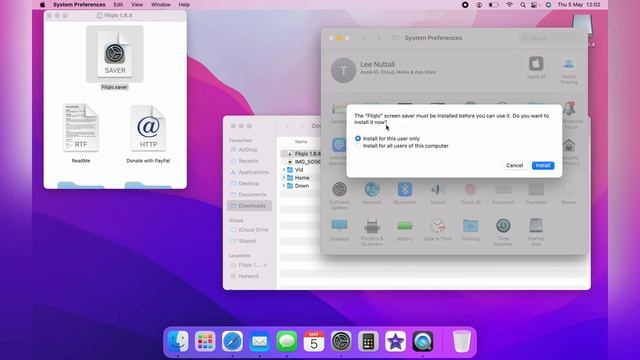Click the screen recording icon in menu bar

click(465, 5)
